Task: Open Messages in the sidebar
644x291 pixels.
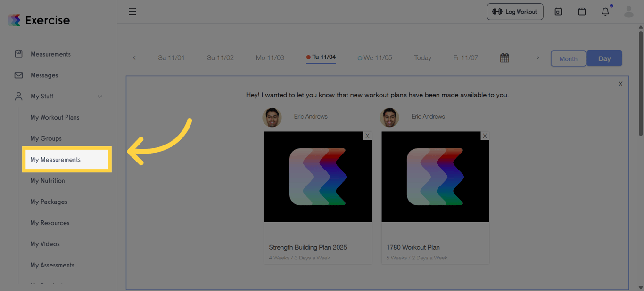Action: (44, 75)
